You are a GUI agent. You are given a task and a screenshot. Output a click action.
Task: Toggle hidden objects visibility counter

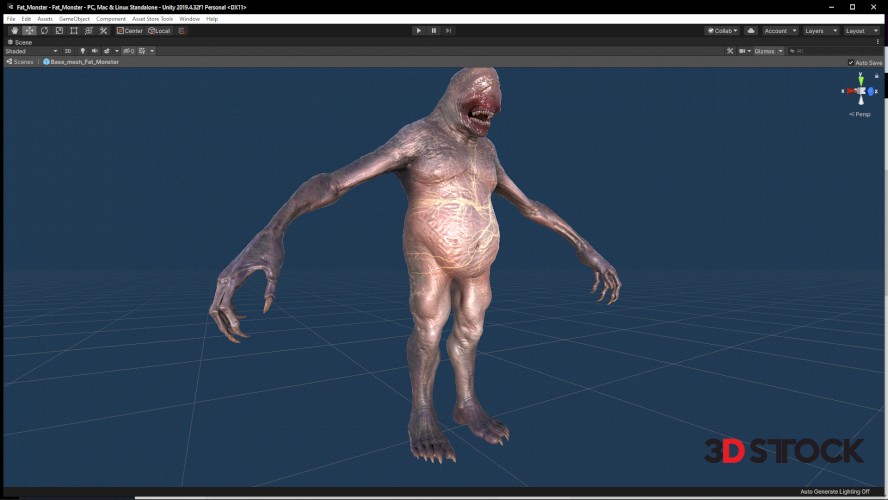click(129, 51)
